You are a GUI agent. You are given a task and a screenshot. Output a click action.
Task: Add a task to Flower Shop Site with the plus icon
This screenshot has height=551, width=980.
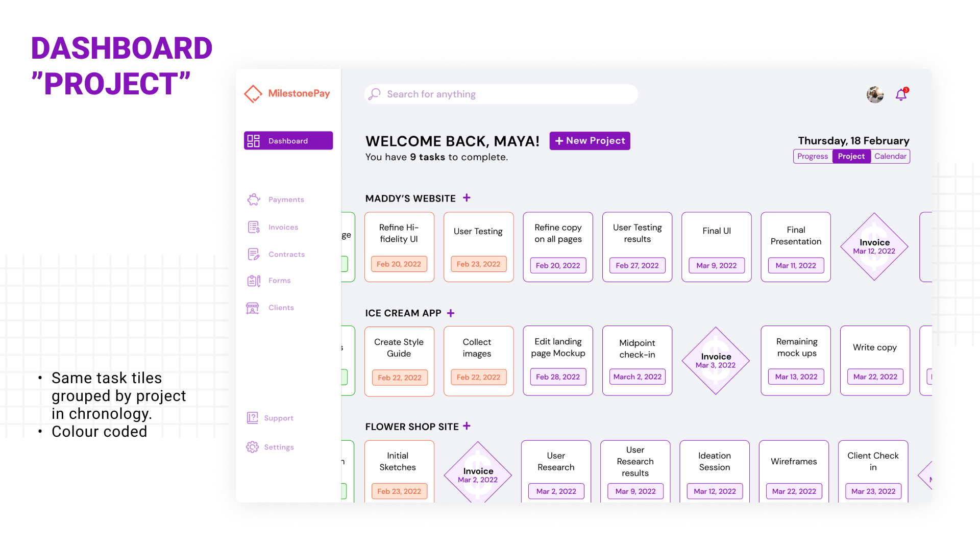click(x=467, y=425)
